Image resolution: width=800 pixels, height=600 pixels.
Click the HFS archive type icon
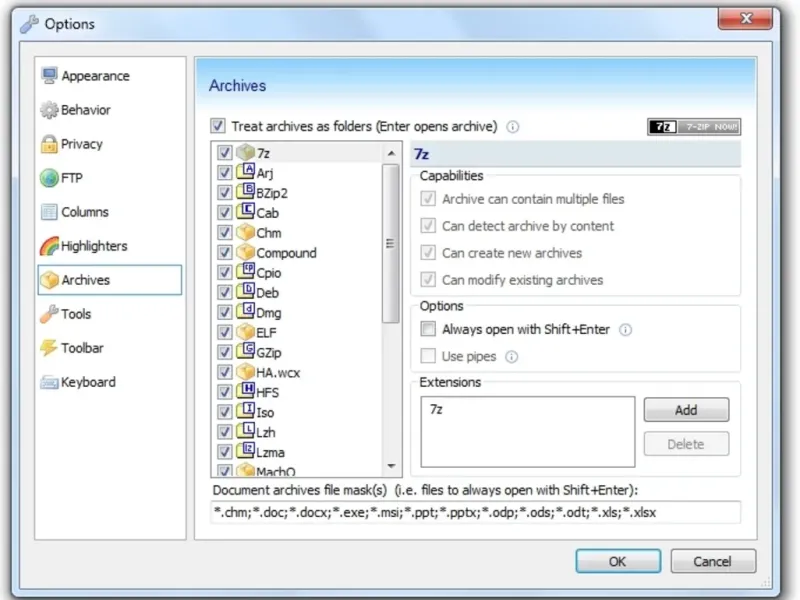(245, 391)
